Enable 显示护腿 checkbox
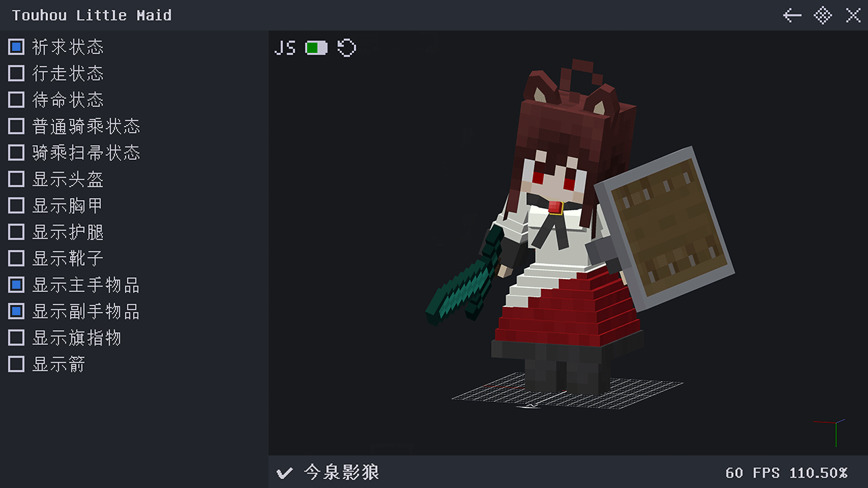Viewport: 868px width, 488px height. (x=16, y=232)
